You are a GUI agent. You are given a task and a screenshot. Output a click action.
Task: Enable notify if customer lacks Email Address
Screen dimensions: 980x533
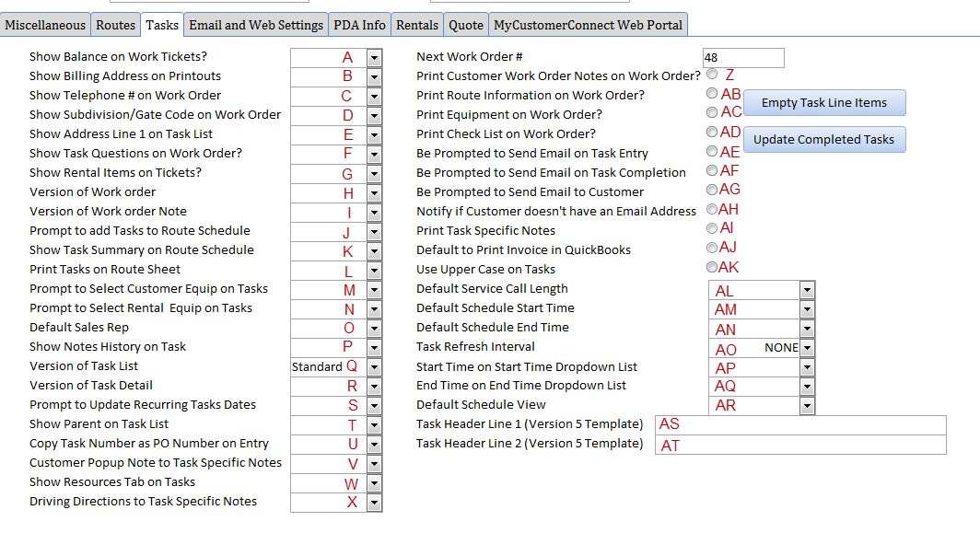[x=712, y=209]
